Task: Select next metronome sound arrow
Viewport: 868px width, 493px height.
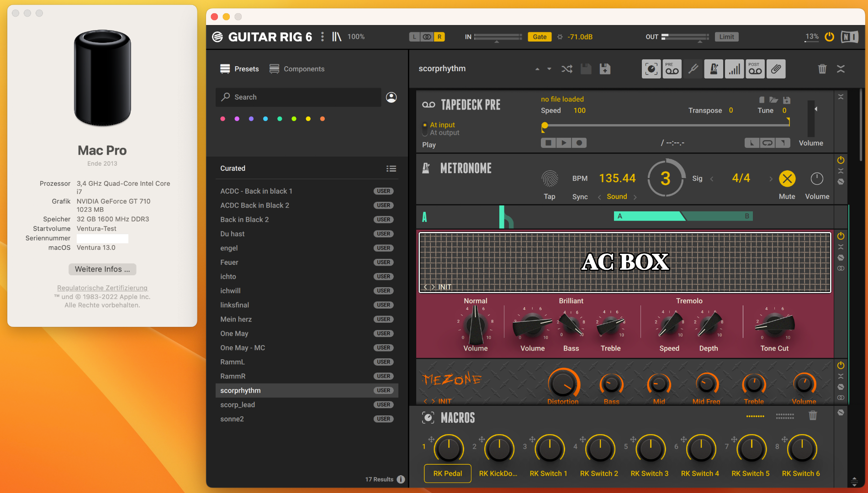Action: pos(635,197)
